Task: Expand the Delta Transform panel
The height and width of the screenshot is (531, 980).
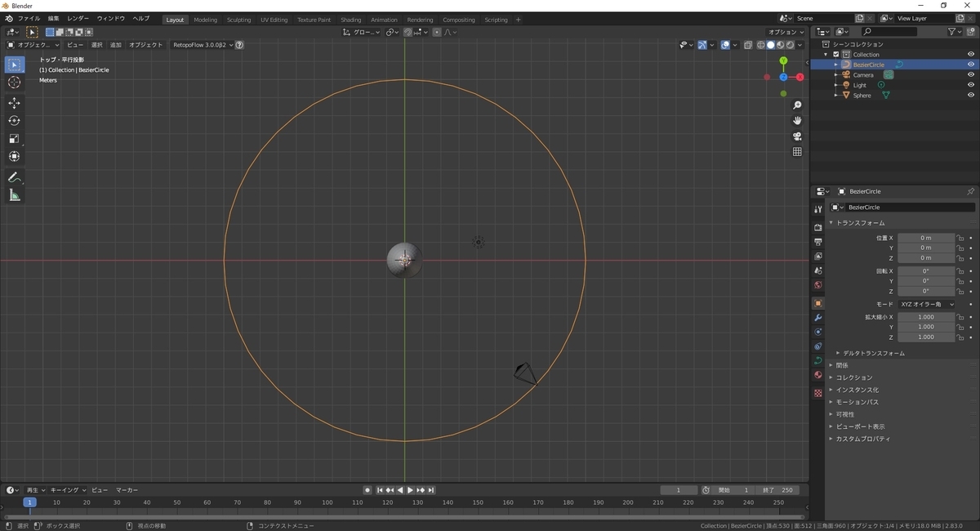Action: 874,353
